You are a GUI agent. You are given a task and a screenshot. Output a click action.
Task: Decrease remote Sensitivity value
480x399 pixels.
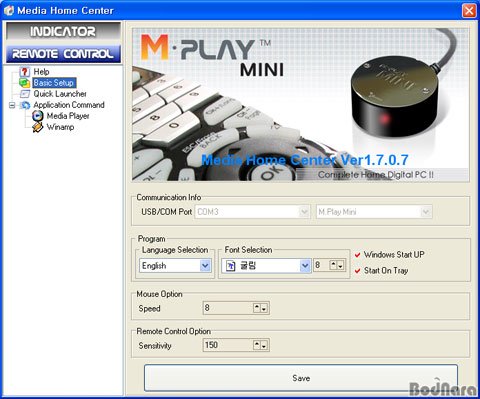pyautogui.click(x=264, y=346)
